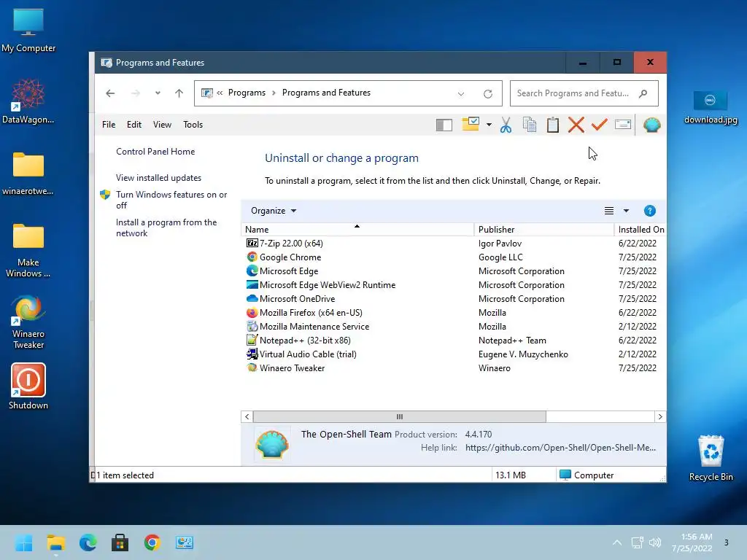Open File Explorer from taskbar
Viewport: 747px width, 560px height.
pos(55,542)
